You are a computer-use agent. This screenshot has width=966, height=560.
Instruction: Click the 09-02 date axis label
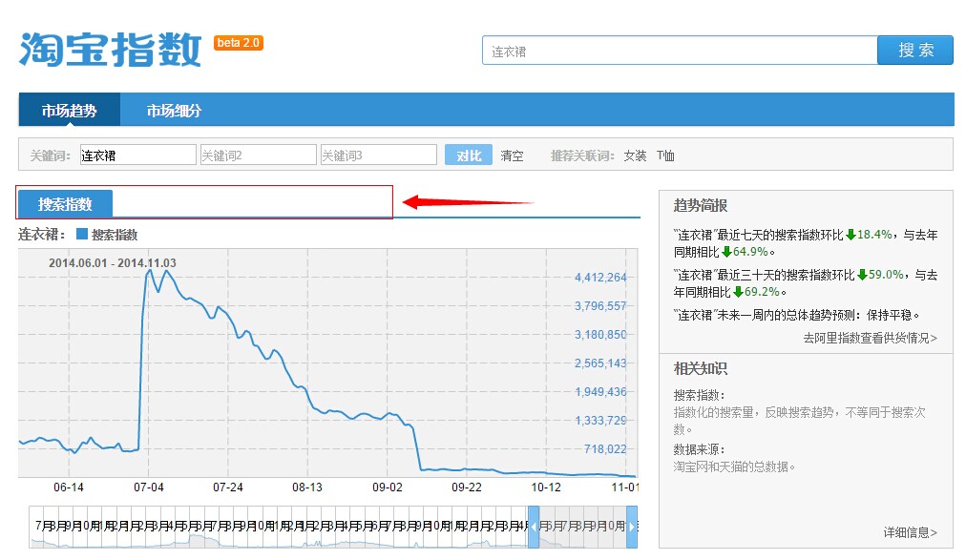coord(387,487)
